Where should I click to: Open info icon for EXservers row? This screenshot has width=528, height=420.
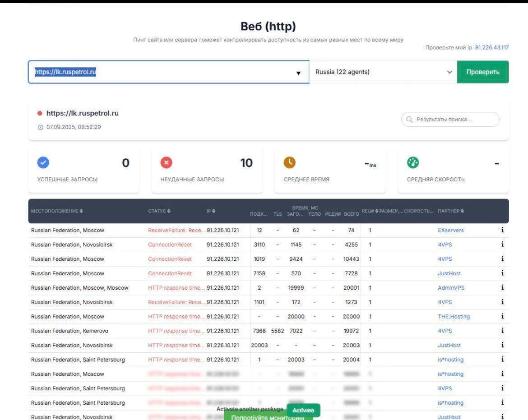[502, 230]
